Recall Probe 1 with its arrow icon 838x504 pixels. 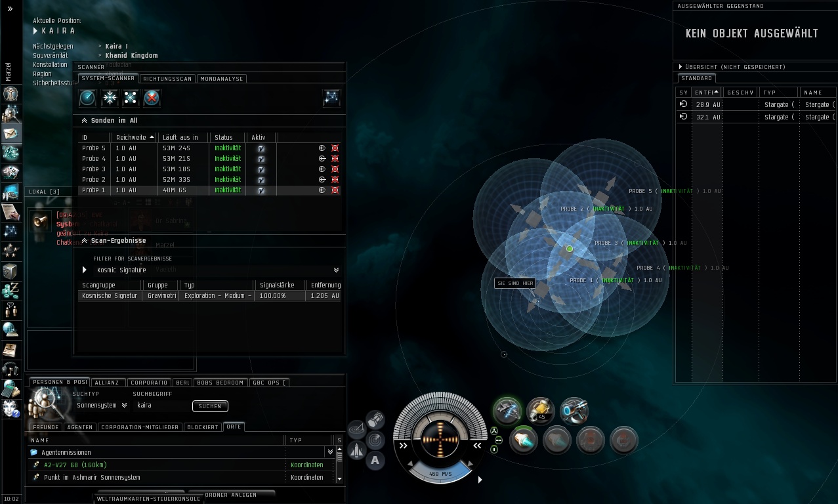pos(322,190)
